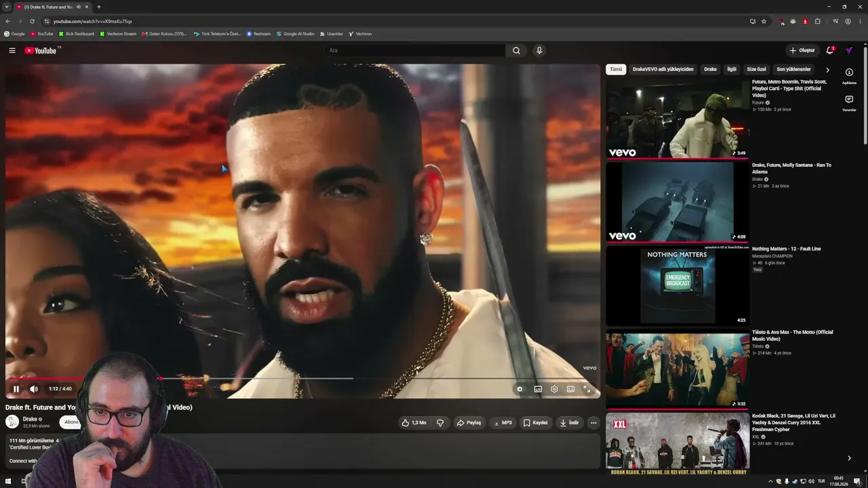This screenshot has height=488, width=868.
Task: Open the Açıklama description panel
Action: click(x=849, y=75)
